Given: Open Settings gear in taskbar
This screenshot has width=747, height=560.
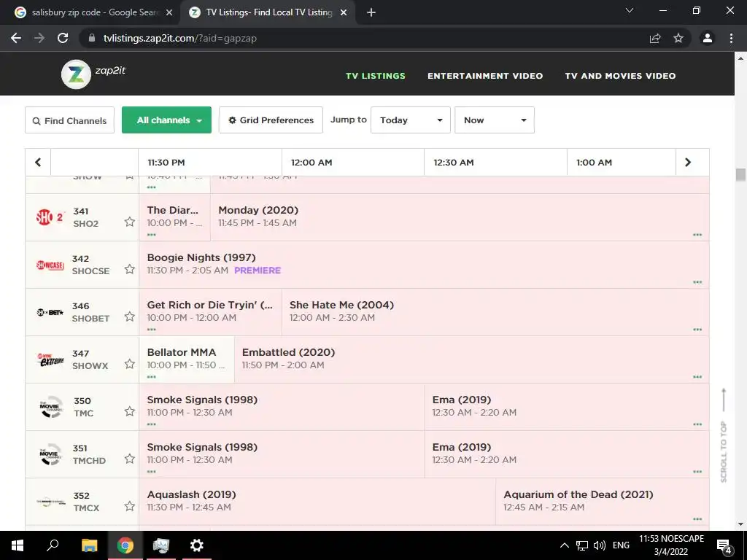Looking at the screenshot, I should pos(196,545).
